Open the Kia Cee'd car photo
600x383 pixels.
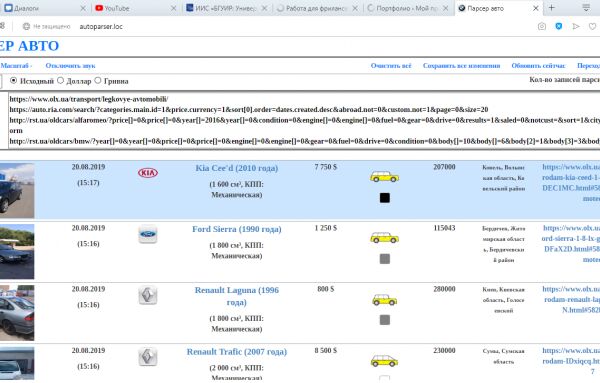click(x=17, y=191)
